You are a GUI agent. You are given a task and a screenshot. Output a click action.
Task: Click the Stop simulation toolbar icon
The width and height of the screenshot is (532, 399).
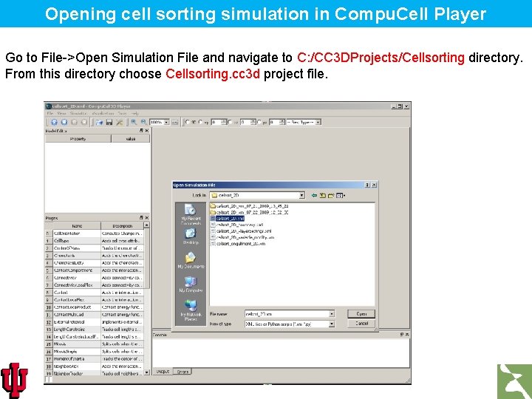pyautogui.click(x=84, y=122)
